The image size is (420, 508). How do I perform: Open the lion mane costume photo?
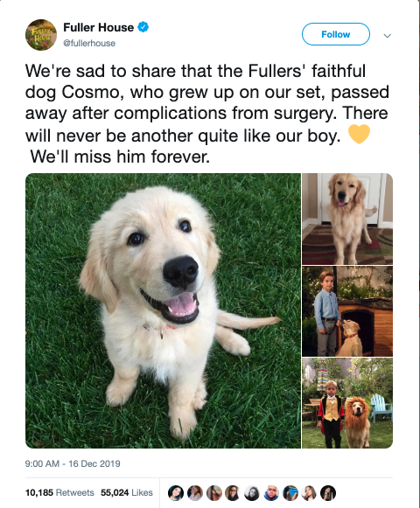point(347,403)
